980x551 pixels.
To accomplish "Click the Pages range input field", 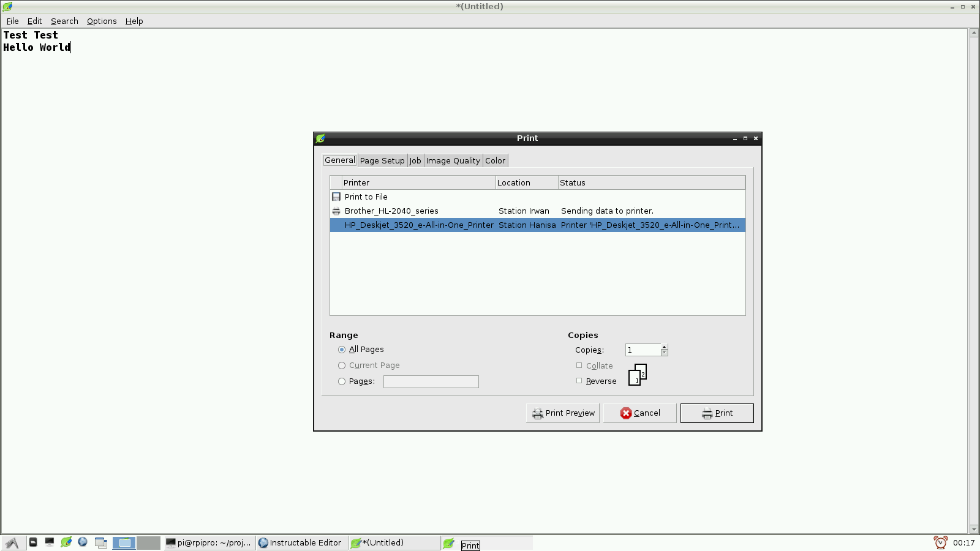I will 431,381.
